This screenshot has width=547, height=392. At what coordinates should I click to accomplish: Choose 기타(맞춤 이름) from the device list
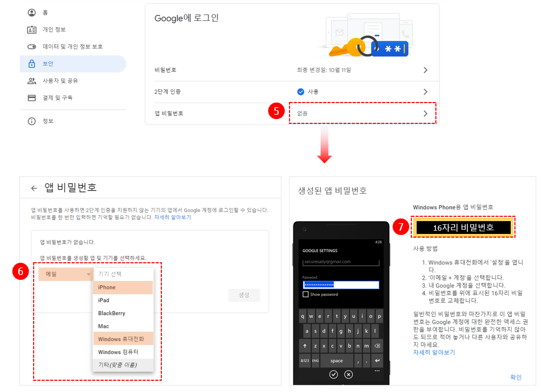tap(123, 365)
